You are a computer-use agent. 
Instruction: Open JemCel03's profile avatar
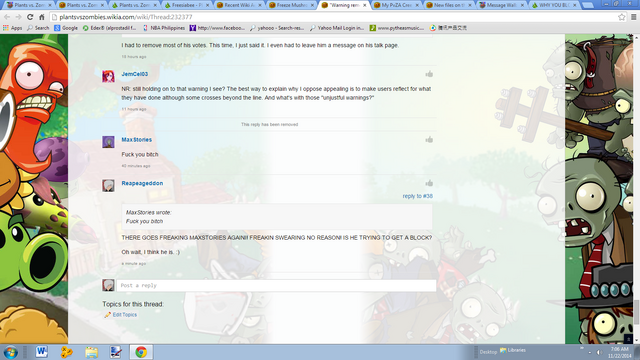point(108,76)
